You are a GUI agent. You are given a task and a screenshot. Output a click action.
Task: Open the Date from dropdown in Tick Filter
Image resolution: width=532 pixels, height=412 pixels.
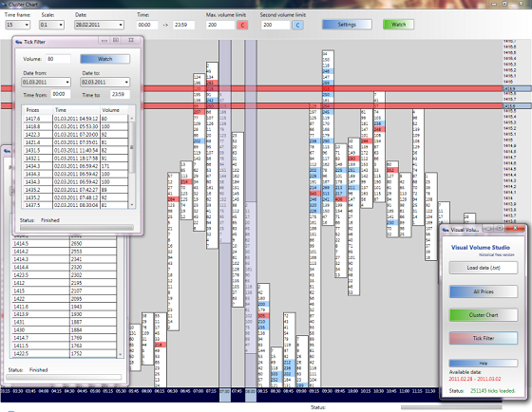coord(46,82)
